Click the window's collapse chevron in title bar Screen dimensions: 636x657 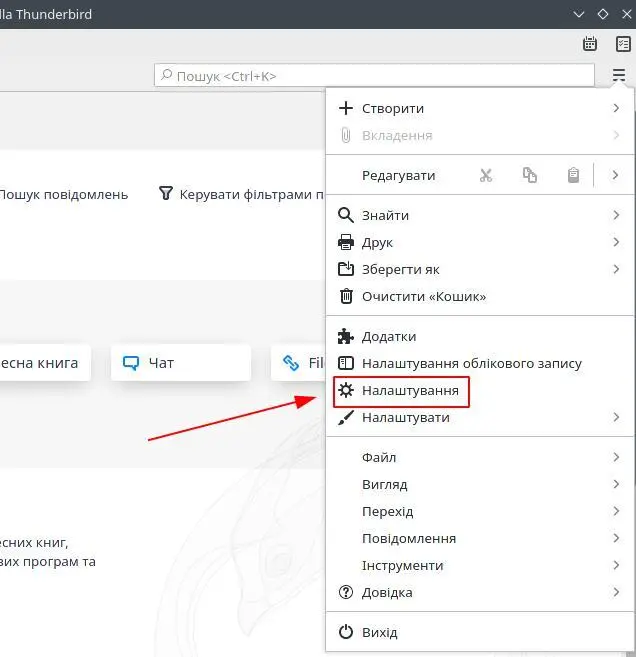click(579, 14)
